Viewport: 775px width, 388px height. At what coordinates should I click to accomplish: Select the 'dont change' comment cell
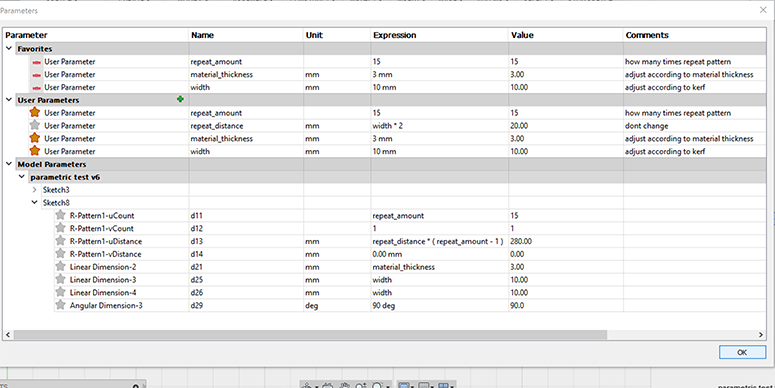(x=694, y=126)
